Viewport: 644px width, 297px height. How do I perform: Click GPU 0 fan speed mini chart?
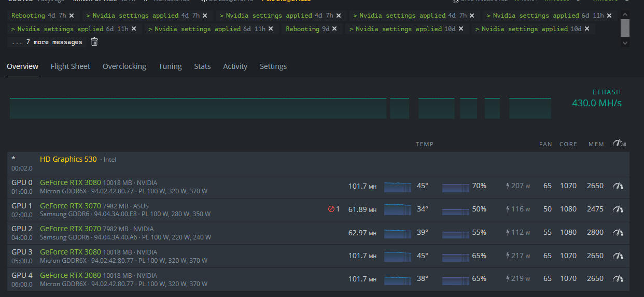[455, 188]
